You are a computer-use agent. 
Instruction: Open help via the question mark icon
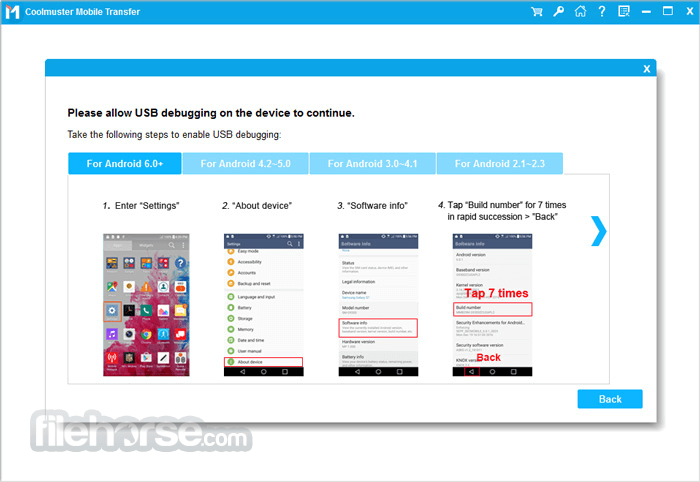tap(602, 12)
